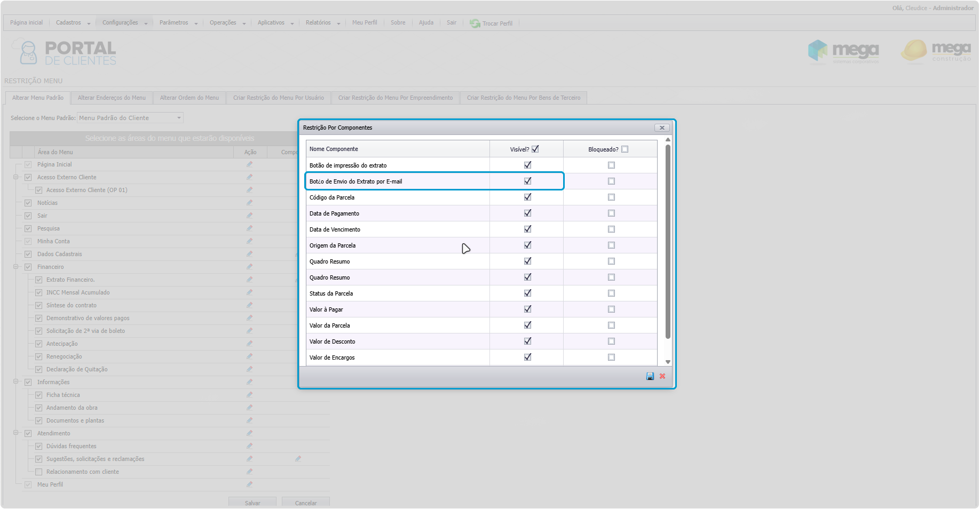The height and width of the screenshot is (509, 980).
Task: Open the Menu Padrão do Cliente dropdown
Action: (130, 118)
